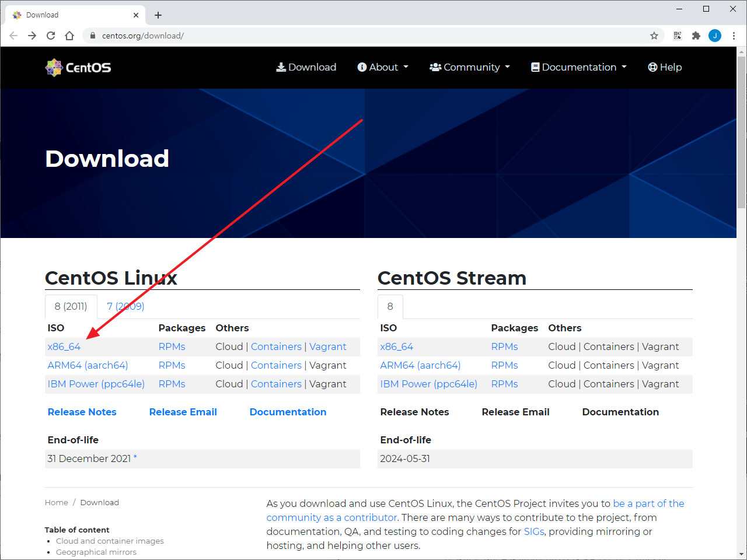Open the SIGs link in the paragraph
This screenshot has height=560, width=747.
[x=533, y=531]
